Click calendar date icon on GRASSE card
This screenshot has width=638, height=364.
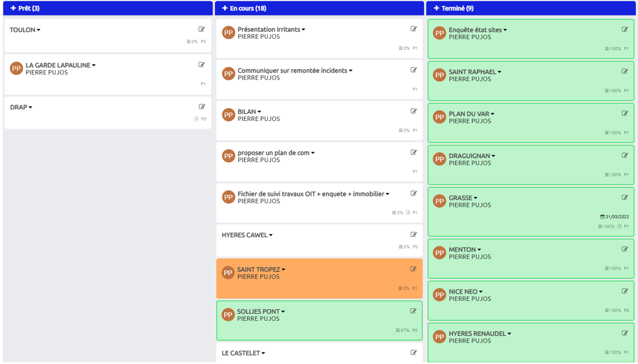(603, 217)
